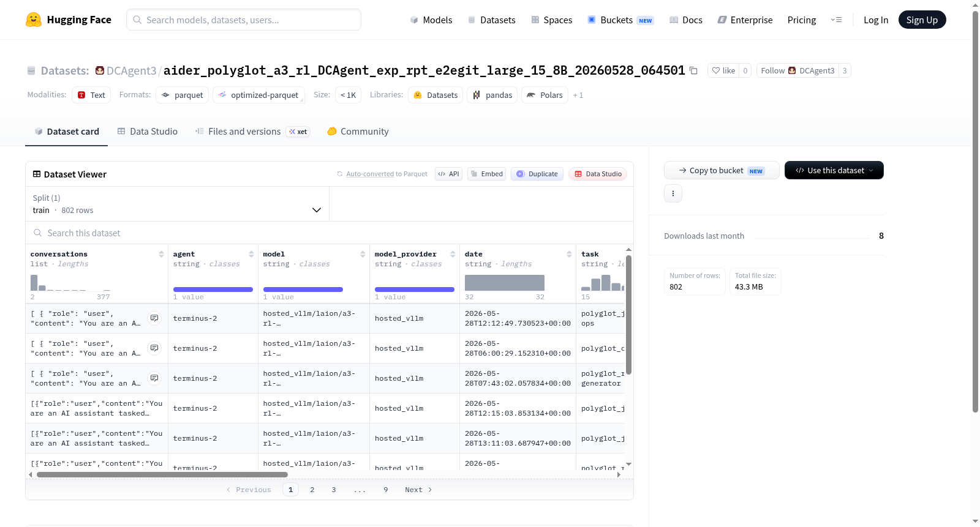Open the DCAgent3 owner link
Image resolution: width=980 pixels, height=527 pixels.
tap(131, 70)
